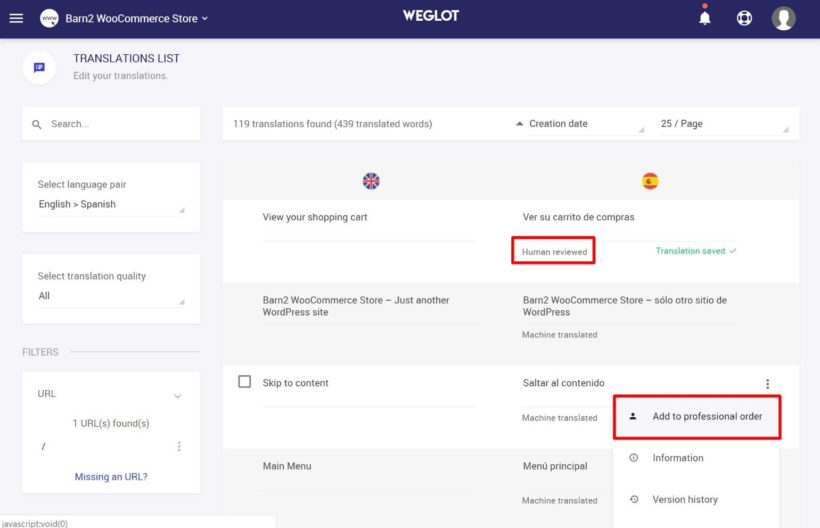Open the English > Spanish language pair dropdown
820x528 pixels.
110,204
